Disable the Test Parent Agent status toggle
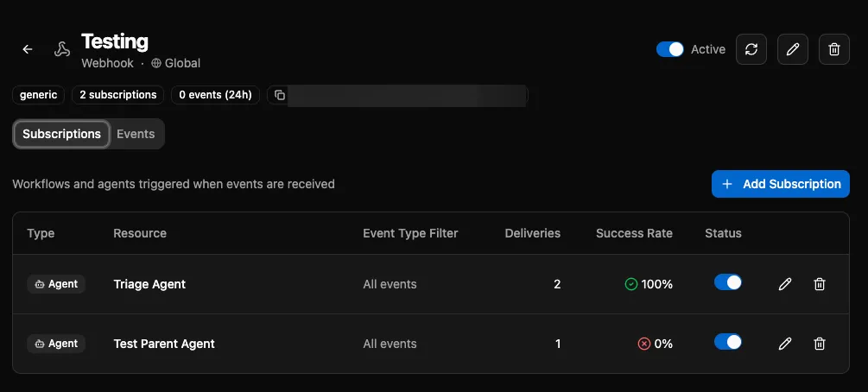The width and height of the screenshot is (868, 392). [x=728, y=342]
